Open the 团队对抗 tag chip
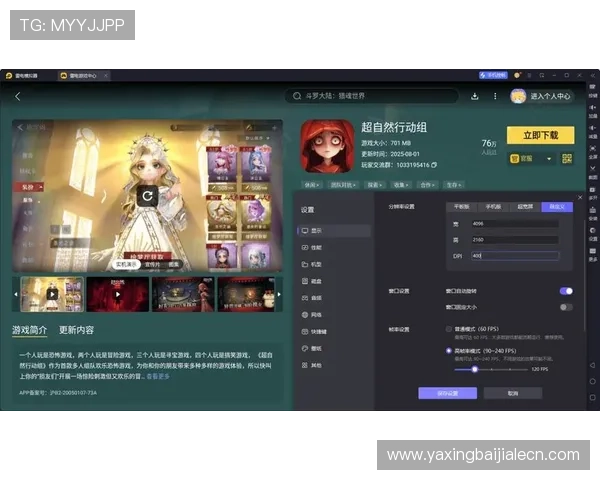The width and height of the screenshot is (600, 480). pyautogui.click(x=343, y=185)
